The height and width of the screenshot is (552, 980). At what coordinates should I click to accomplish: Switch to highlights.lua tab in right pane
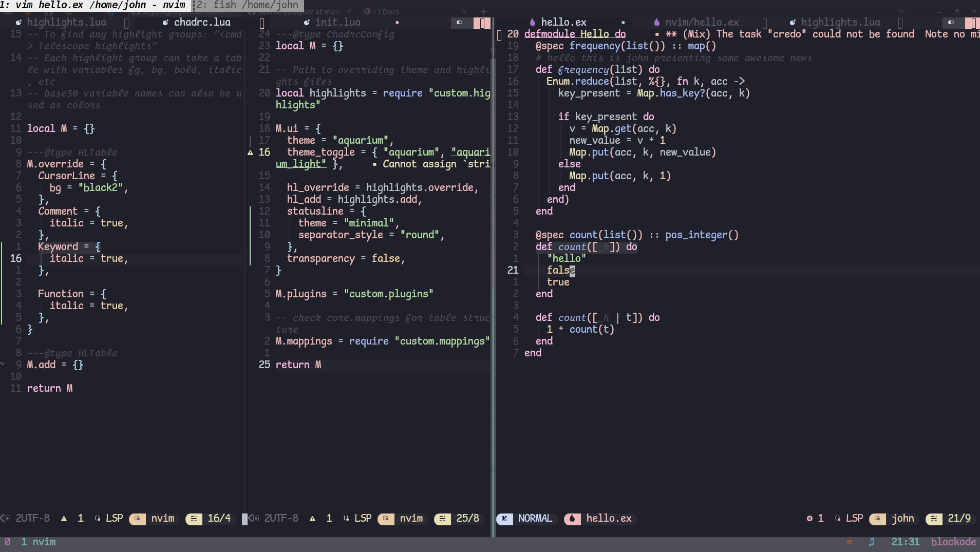[840, 22]
